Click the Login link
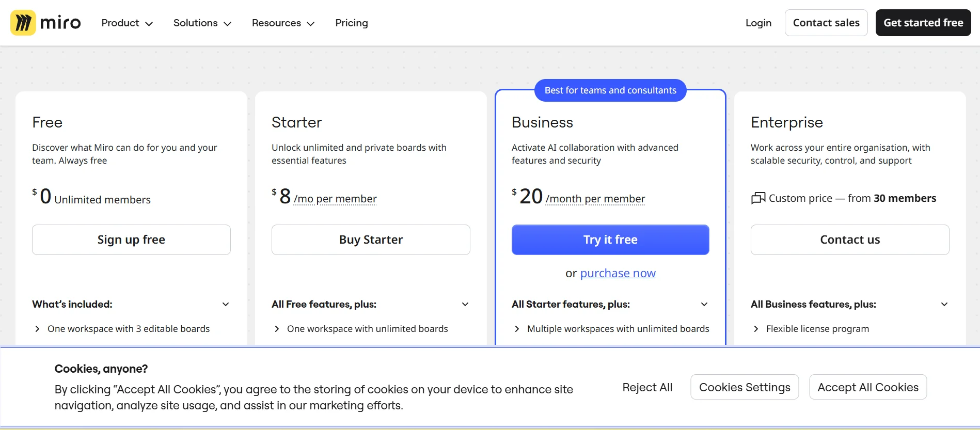The height and width of the screenshot is (430, 980). coord(758,23)
